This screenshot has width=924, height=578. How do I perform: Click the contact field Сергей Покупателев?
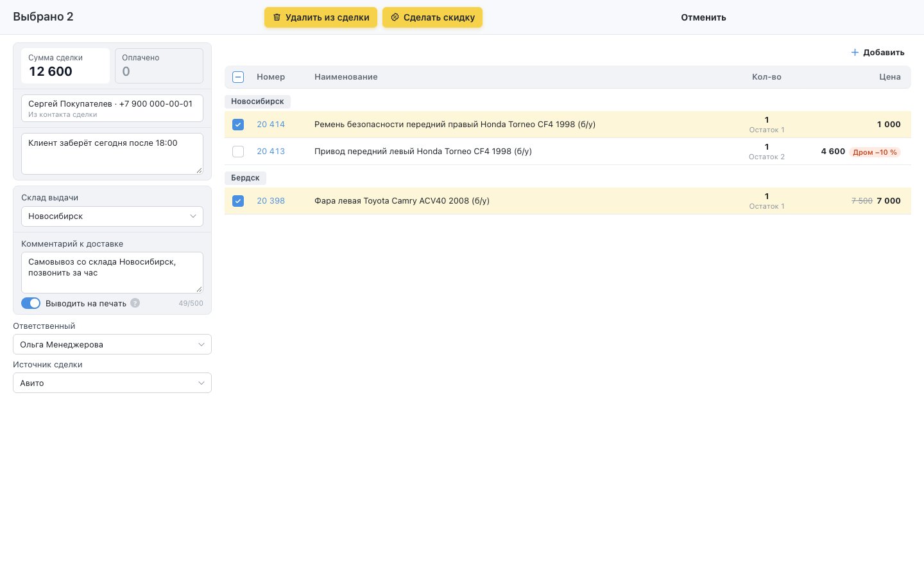click(x=112, y=108)
